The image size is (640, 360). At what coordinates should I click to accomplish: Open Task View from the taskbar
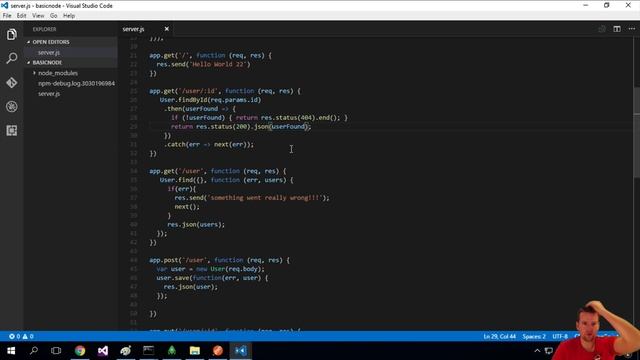tap(56, 351)
